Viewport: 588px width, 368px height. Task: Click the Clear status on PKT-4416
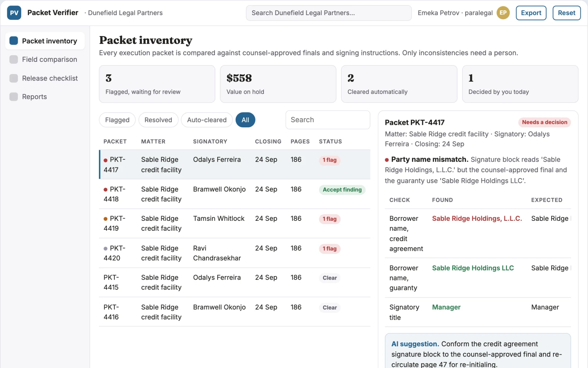point(330,308)
